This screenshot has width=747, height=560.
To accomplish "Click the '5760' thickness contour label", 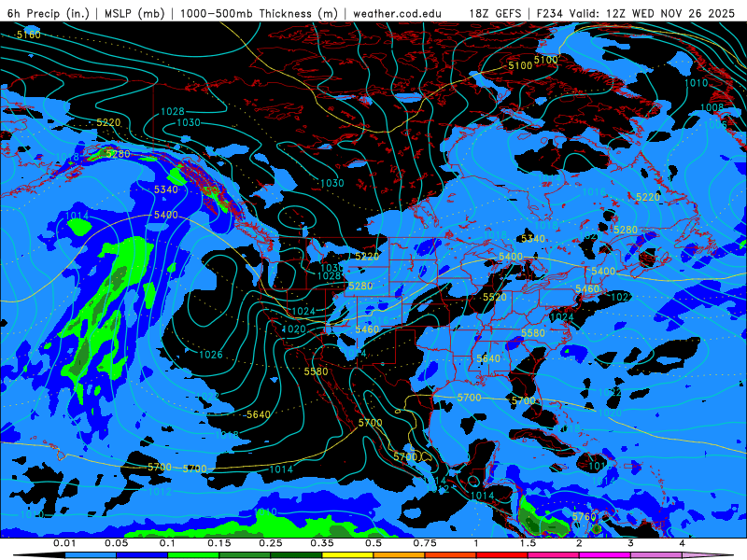I will click(x=585, y=517).
